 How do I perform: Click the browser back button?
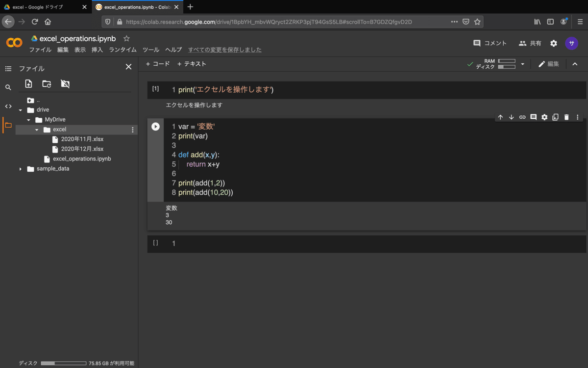click(x=8, y=22)
